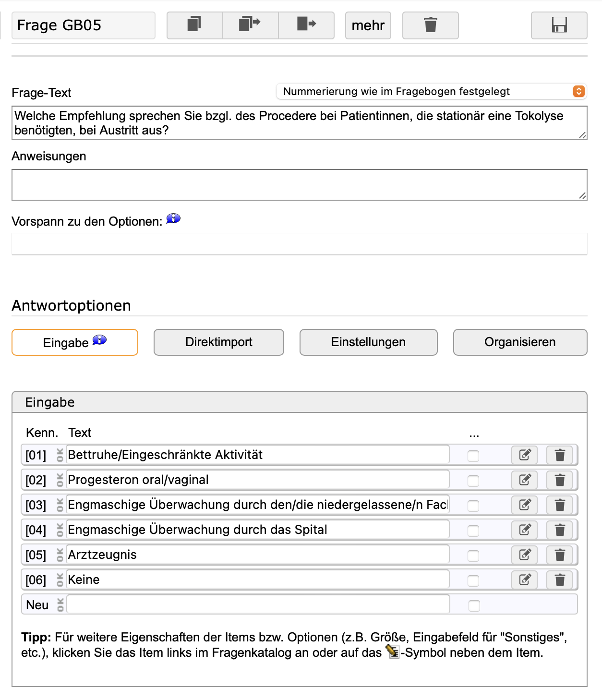Delete option 02 Progesteron with trash icon

pos(560,480)
